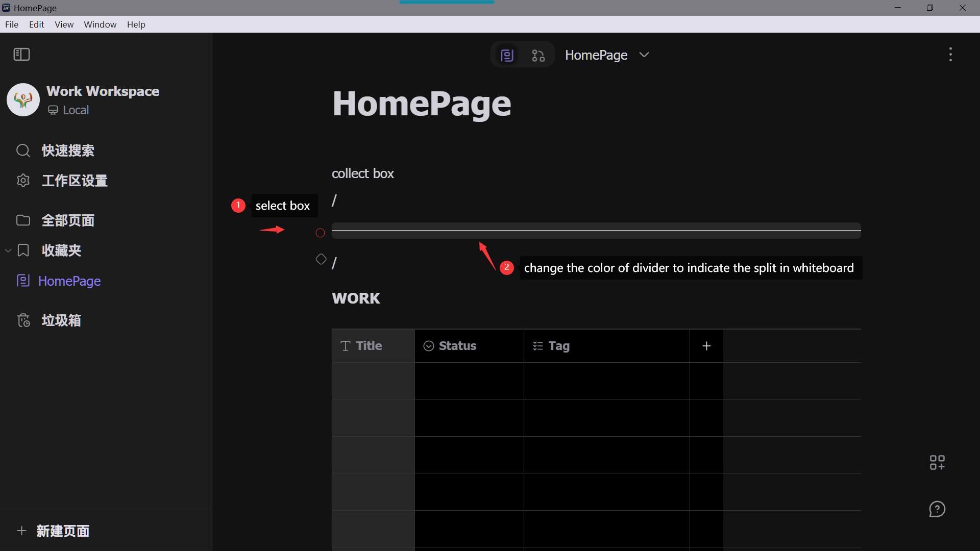The width and height of the screenshot is (980, 551).
Task: Select the circle marker beside the divider
Action: [320, 233]
